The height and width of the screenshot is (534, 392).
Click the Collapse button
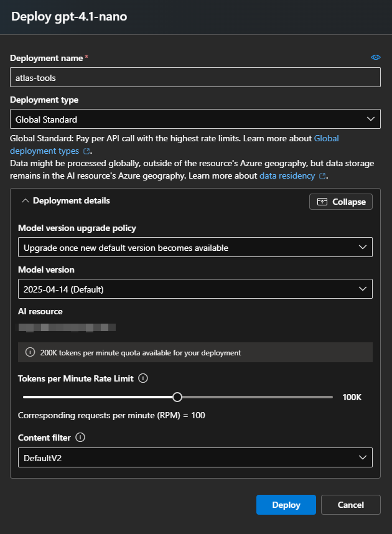(x=341, y=202)
